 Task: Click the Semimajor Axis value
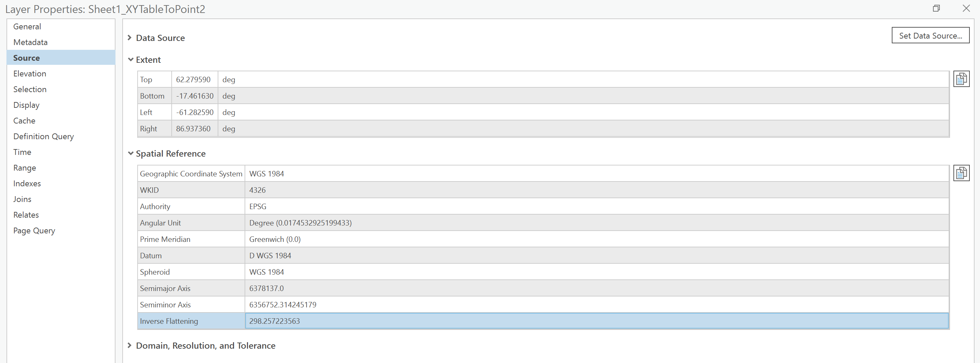266,288
